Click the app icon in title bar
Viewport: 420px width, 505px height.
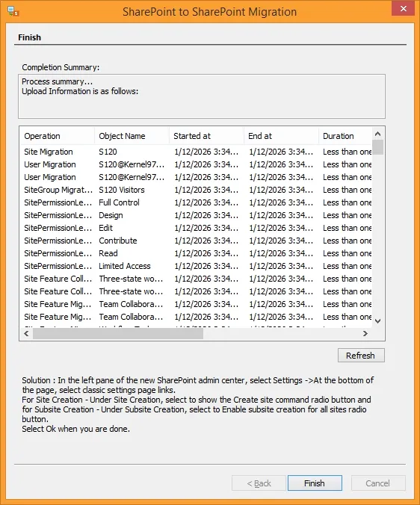13,12
